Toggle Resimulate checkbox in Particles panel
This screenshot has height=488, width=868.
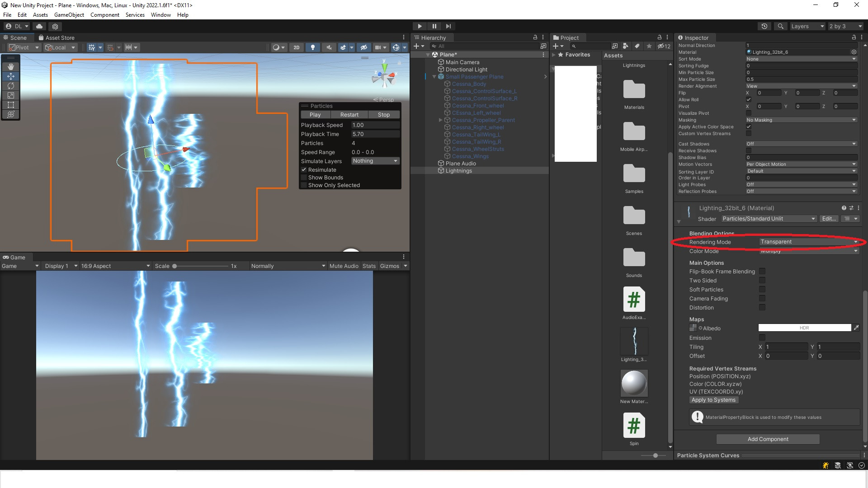pos(303,169)
